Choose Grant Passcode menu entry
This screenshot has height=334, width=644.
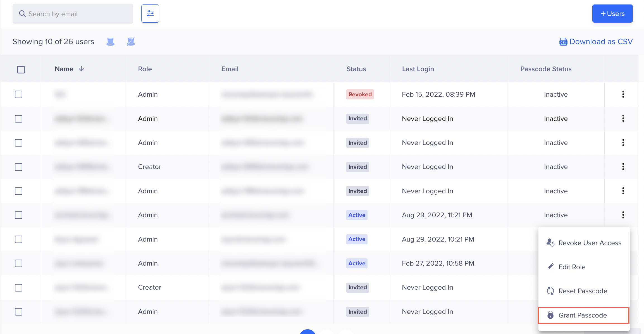coord(583,315)
